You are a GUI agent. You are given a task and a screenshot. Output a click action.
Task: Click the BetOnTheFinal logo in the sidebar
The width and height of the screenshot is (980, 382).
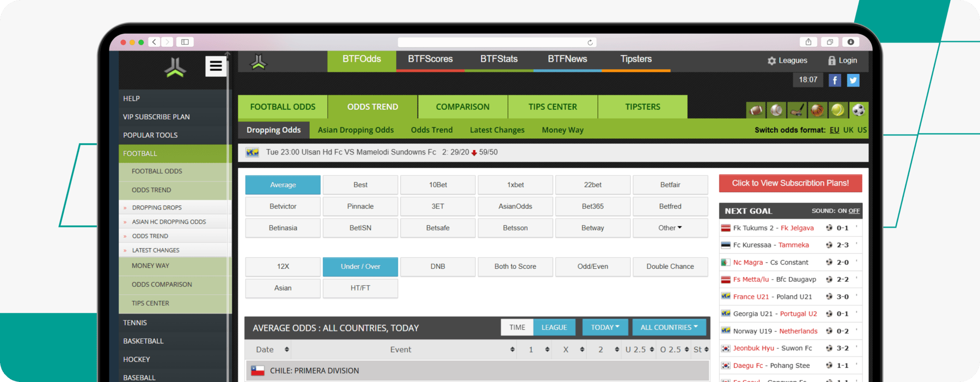pos(175,67)
